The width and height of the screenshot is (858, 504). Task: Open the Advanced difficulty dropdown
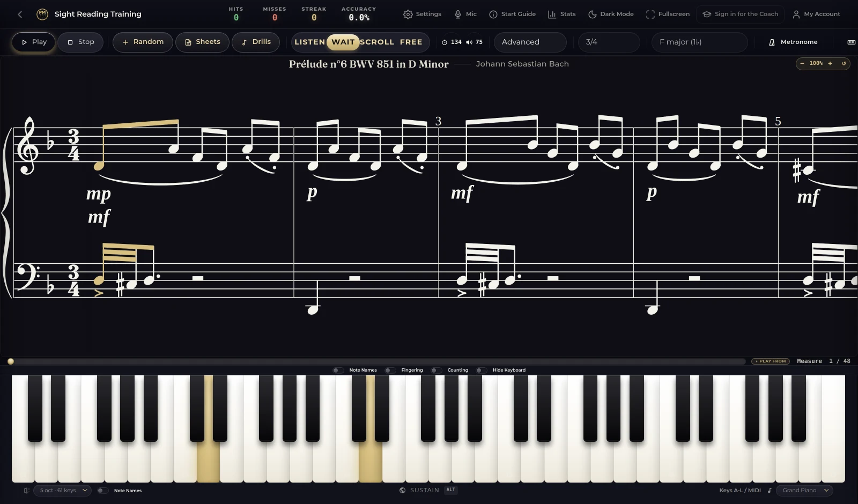(530, 42)
